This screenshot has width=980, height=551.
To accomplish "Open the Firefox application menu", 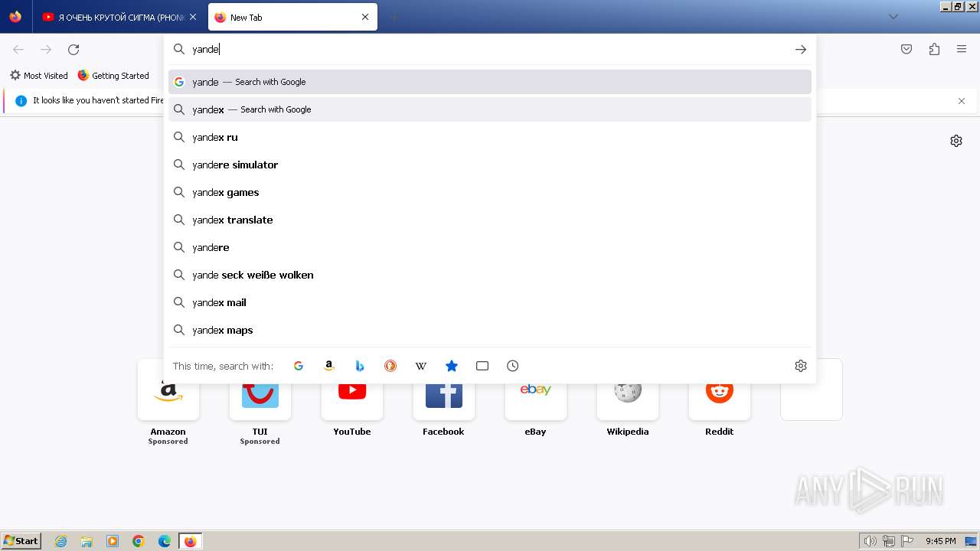I will [x=962, y=49].
